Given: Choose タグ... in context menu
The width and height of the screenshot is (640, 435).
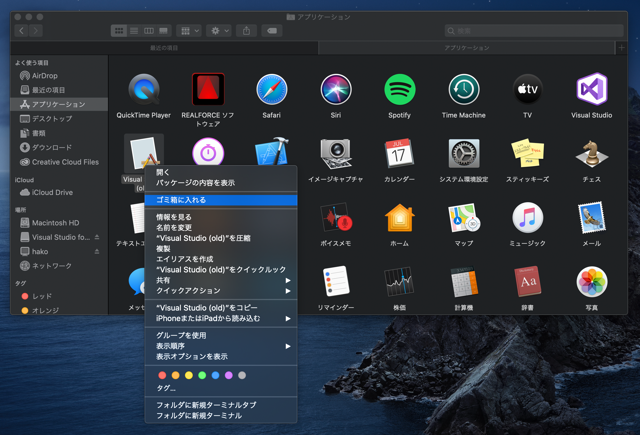Looking at the screenshot, I should (221, 388).
